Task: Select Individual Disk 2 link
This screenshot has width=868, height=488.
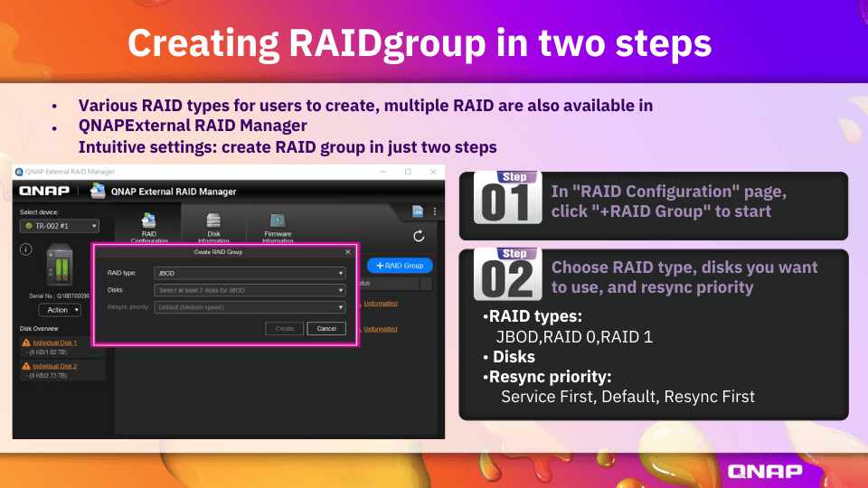Action: pyautogui.click(x=55, y=366)
